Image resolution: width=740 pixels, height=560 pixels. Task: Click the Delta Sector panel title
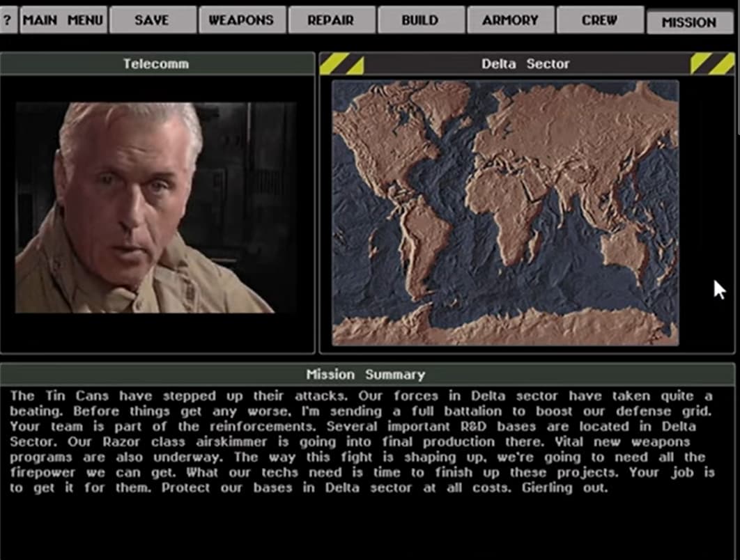tap(526, 63)
